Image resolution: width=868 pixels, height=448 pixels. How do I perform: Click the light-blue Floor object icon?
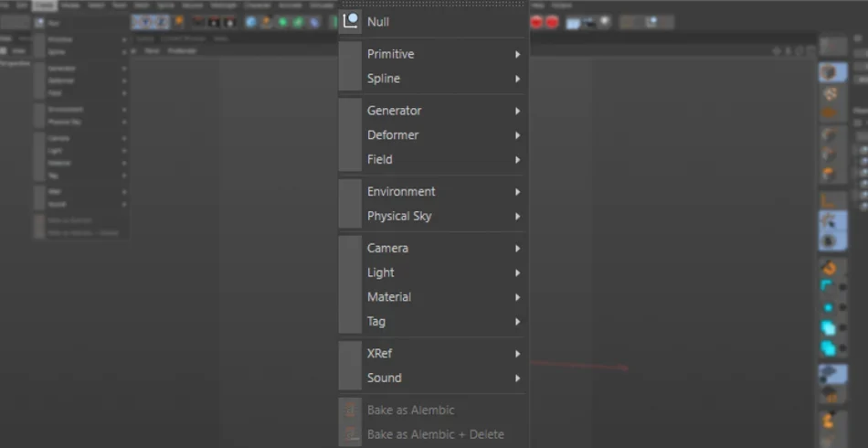pyautogui.click(x=573, y=23)
